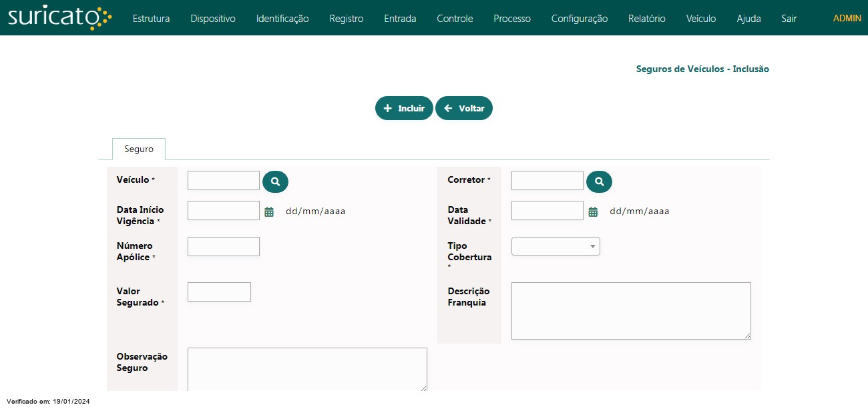Screen dimensions: 868x411
Task: Click the Observação Seguro text area
Action: coord(307,369)
